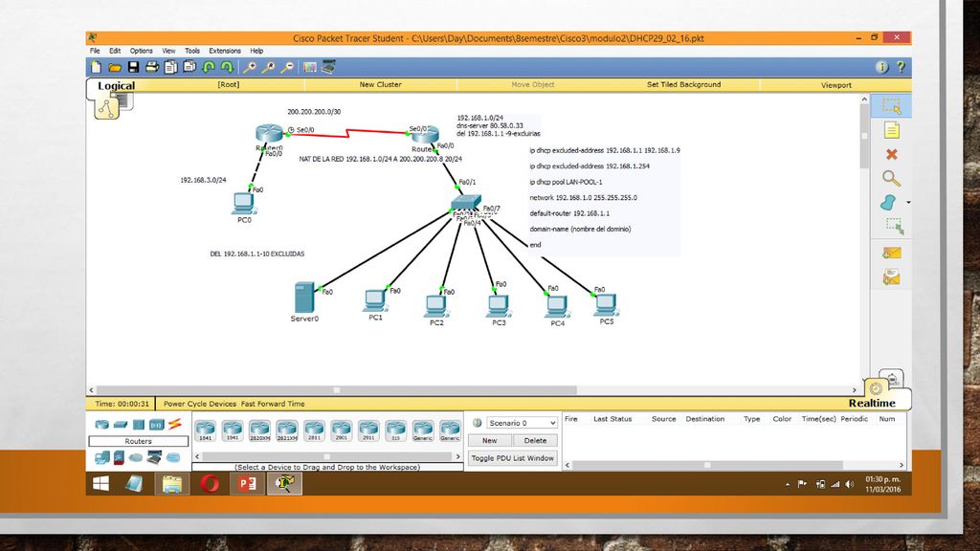Screen dimensions: 980x551
Task: Choose the Add Simple PDU envelope
Action: pos(891,253)
